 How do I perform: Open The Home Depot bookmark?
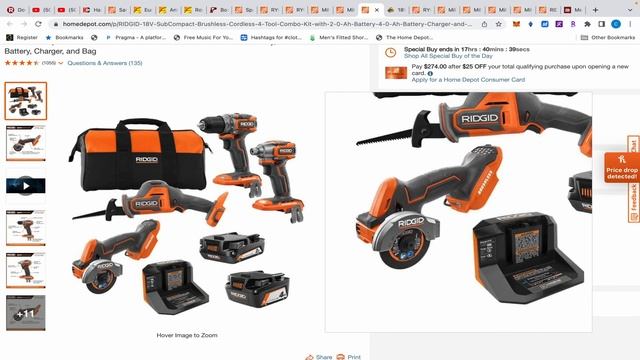404,37
